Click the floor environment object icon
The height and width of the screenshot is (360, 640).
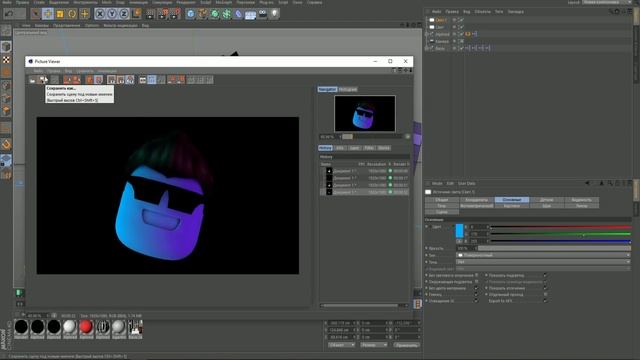[250, 14]
